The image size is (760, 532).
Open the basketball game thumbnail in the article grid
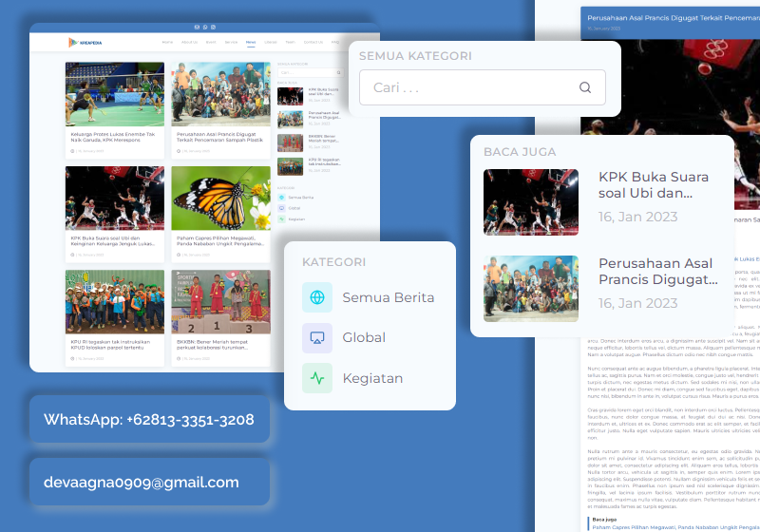click(115, 199)
